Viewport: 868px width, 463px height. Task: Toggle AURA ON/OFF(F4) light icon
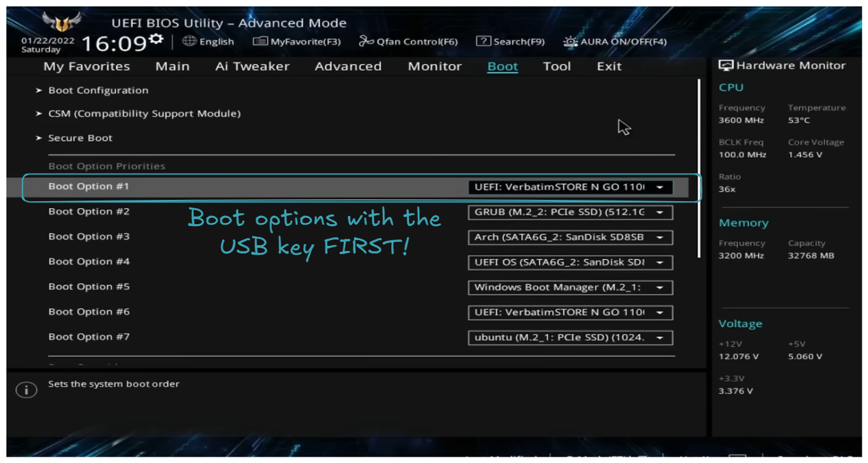click(x=570, y=42)
